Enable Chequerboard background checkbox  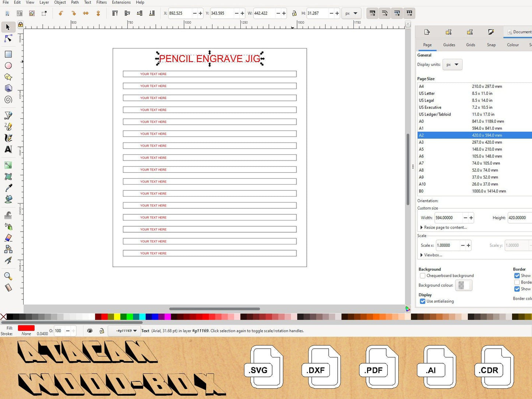pos(423,276)
